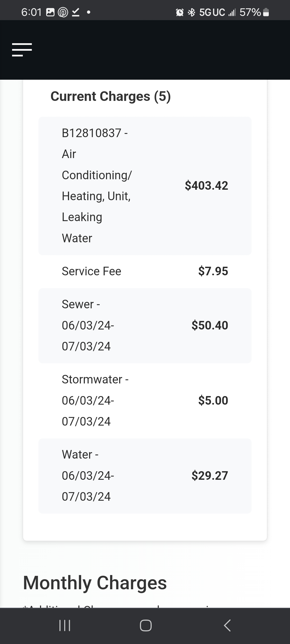Click the Monthly Charges heading

(95, 583)
